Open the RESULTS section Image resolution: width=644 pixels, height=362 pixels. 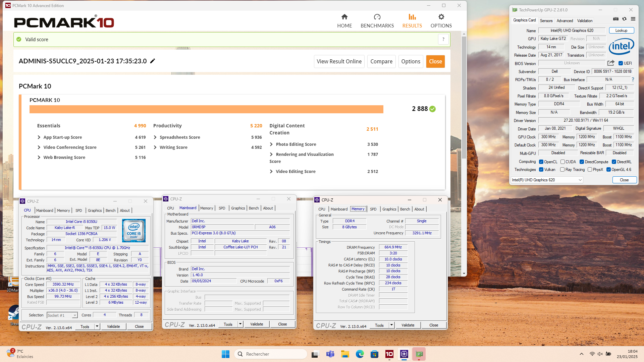click(412, 21)
